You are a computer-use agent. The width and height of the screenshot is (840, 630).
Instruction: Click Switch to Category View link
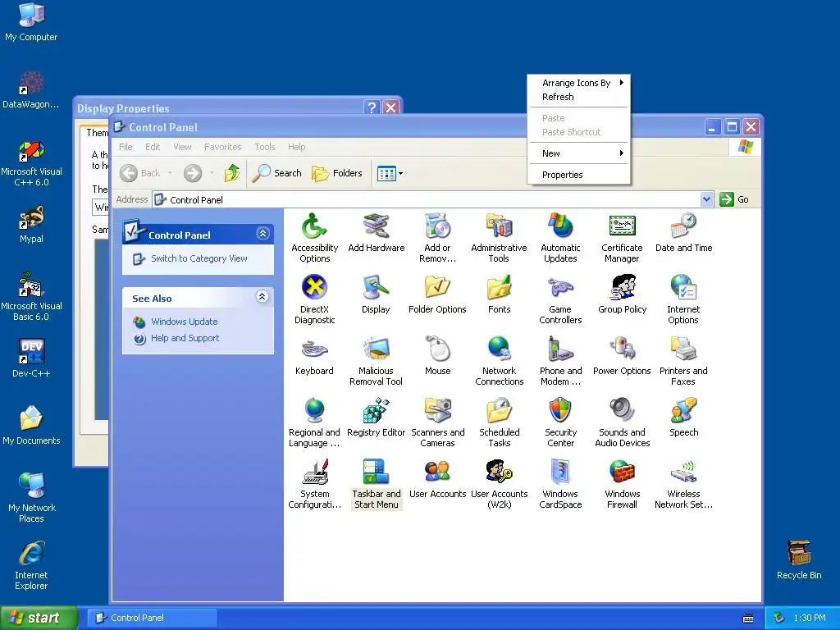pos(199,258)
